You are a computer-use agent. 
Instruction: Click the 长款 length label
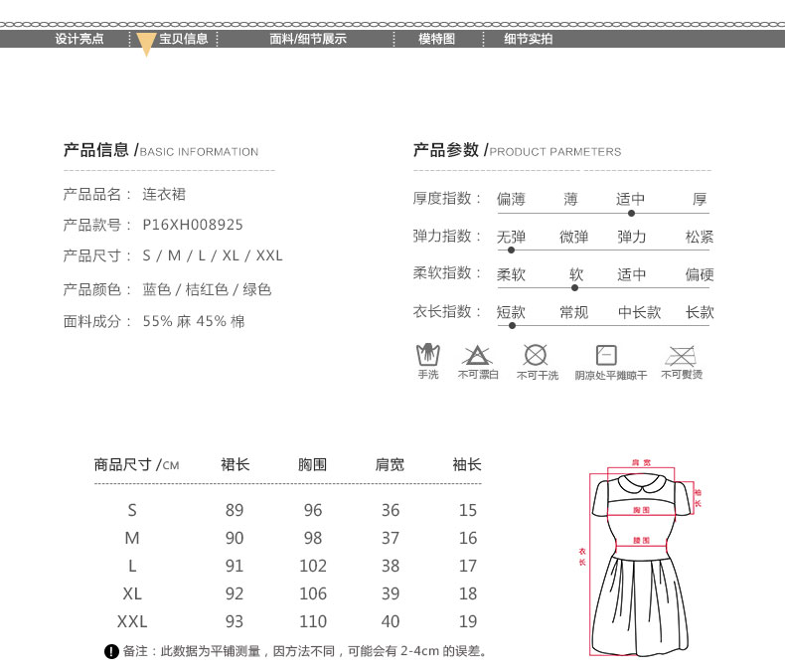click(x=700, y=312)
